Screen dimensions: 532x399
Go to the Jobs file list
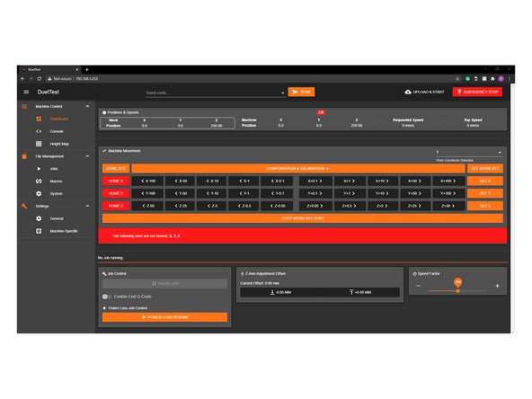(54, 169)
